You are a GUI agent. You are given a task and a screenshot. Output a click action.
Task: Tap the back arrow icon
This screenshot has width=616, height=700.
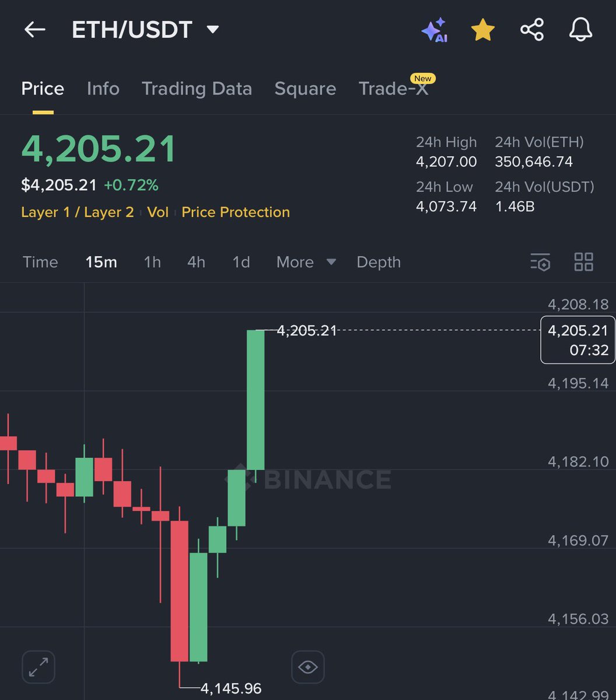coord(35,30)
